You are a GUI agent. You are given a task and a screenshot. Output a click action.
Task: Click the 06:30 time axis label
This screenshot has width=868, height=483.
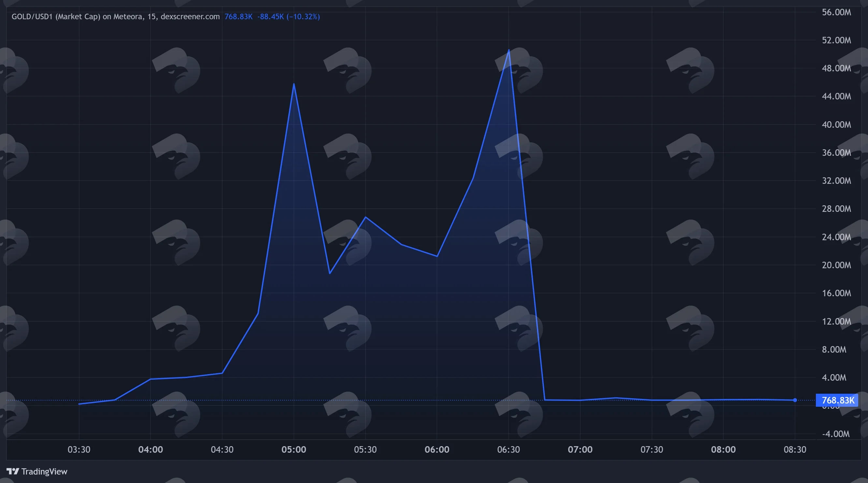509,450
